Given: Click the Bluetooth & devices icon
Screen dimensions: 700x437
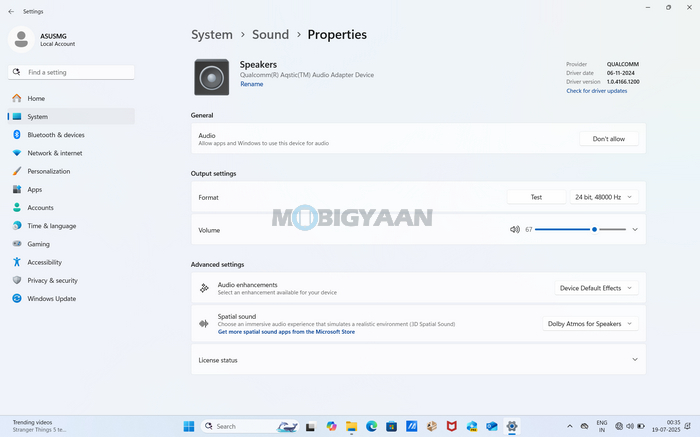Looking at the screenshot, I should tap(17, 134).
